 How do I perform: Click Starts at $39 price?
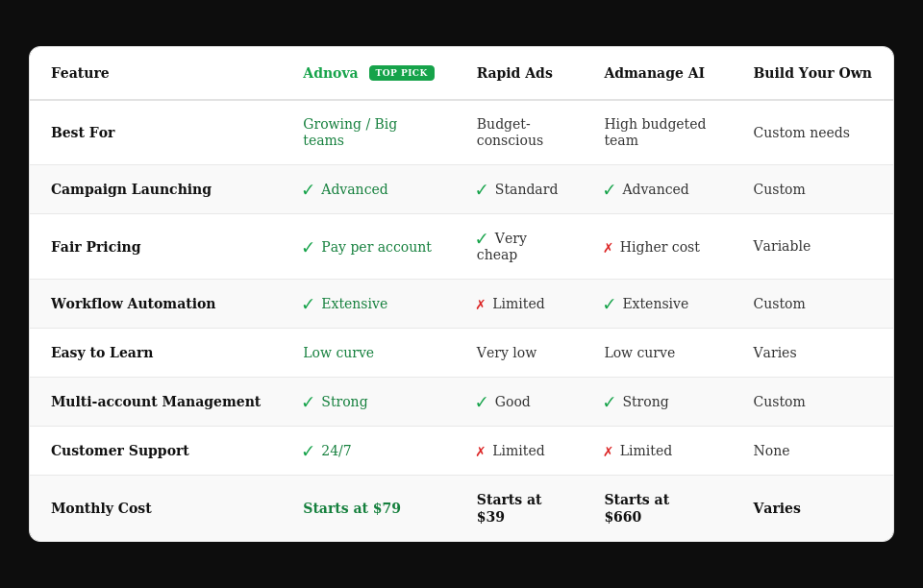point(510,508)
